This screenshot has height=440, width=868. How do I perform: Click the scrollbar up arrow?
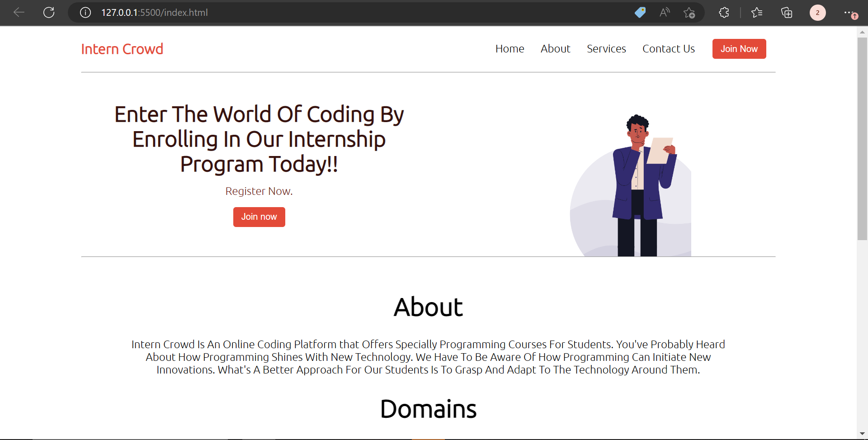click(862, 32)
